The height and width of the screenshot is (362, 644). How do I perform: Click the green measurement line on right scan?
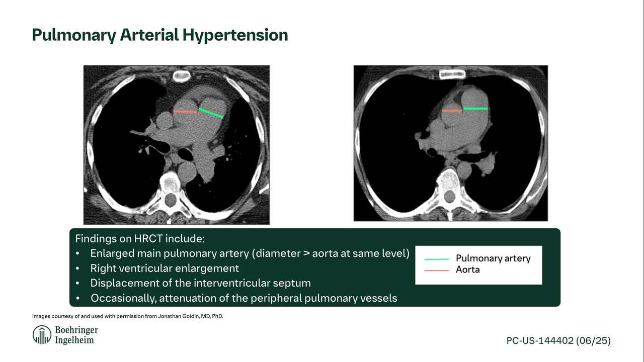pos(475,109)
